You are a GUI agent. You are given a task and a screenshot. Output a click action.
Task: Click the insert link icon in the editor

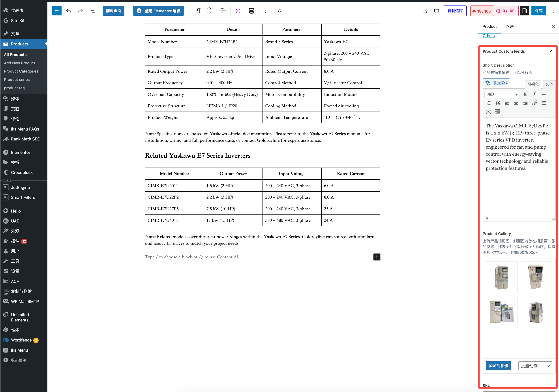pos(535,103)
